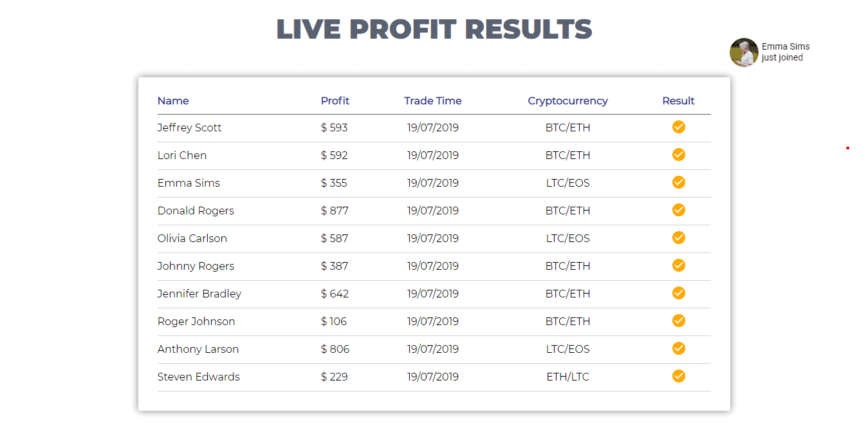Click Lori Chen's orange result checkmark
Screen dimensions: 868x423
(x=678, y=155)
